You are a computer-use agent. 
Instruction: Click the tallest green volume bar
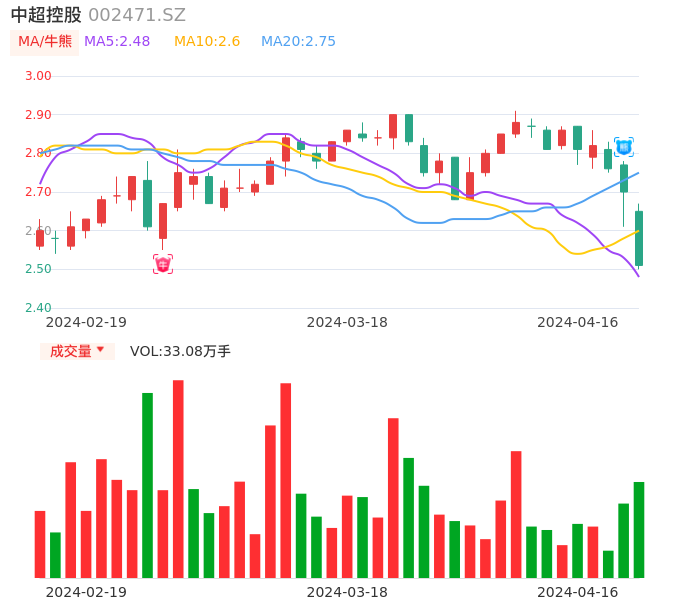(147, 485)
